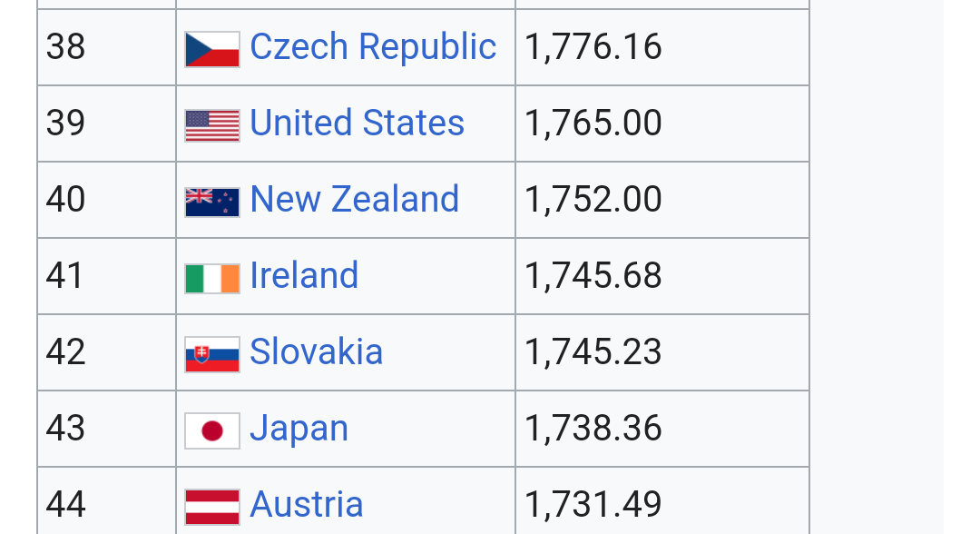Viewport: 980px width, 534px height.
Task: Click the Slovakia flag icon
Action: (212, 354)
